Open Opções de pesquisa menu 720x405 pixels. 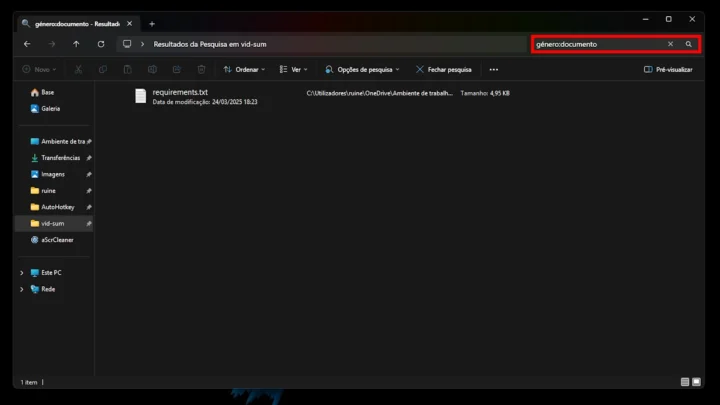click(x=362, y=70)
